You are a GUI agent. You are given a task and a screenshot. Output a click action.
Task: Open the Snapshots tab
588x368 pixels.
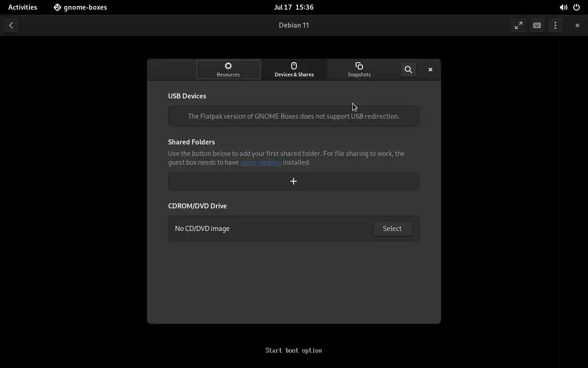click(x=359, y=69)
